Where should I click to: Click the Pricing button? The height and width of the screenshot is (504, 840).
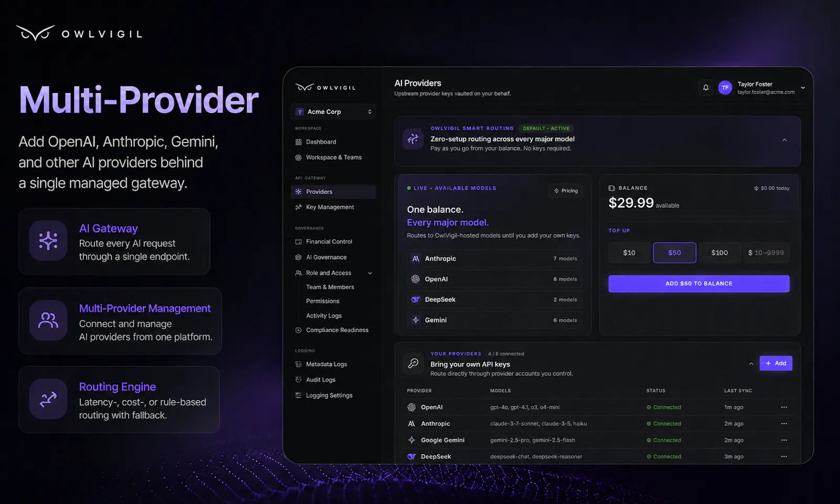click(565, 191)
